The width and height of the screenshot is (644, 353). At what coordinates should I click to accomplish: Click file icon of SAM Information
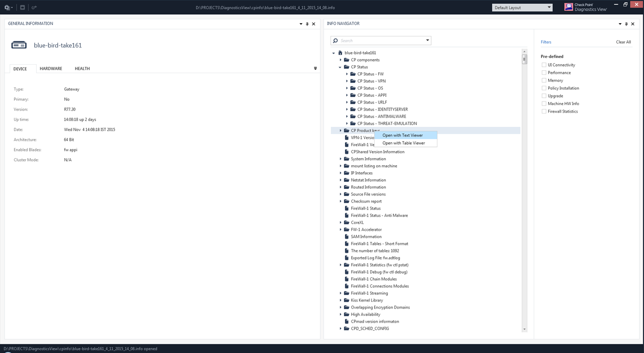[346, 236]
